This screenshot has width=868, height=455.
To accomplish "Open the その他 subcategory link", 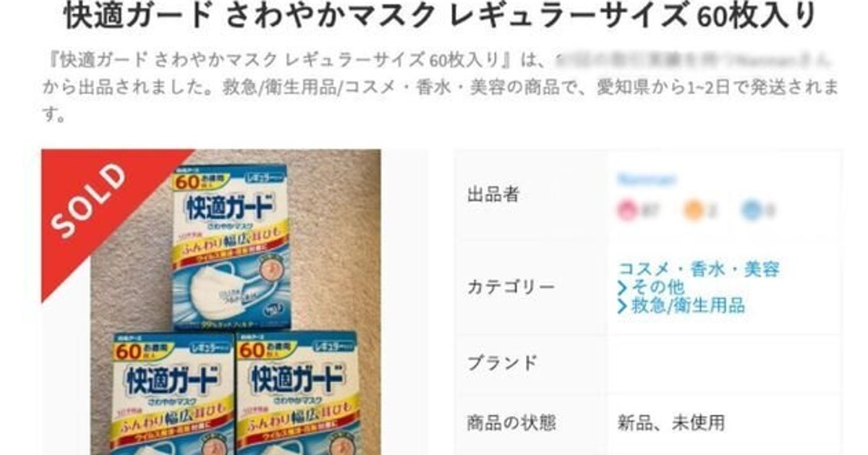I will tap(658, 288).
